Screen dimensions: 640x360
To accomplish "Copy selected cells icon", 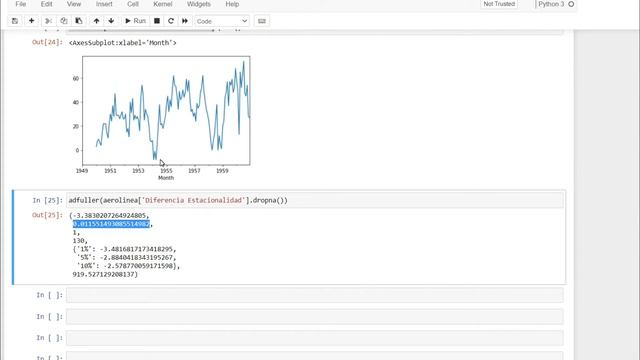I will [x=64, y=21].
